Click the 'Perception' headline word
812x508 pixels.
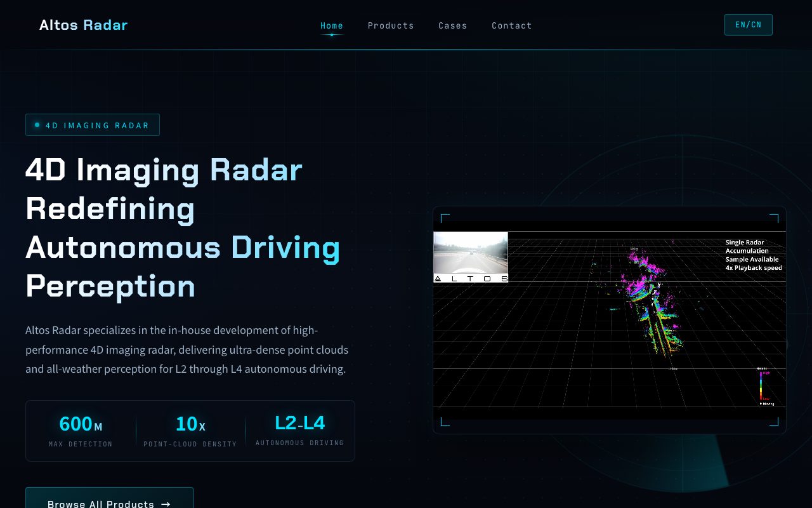110,286
